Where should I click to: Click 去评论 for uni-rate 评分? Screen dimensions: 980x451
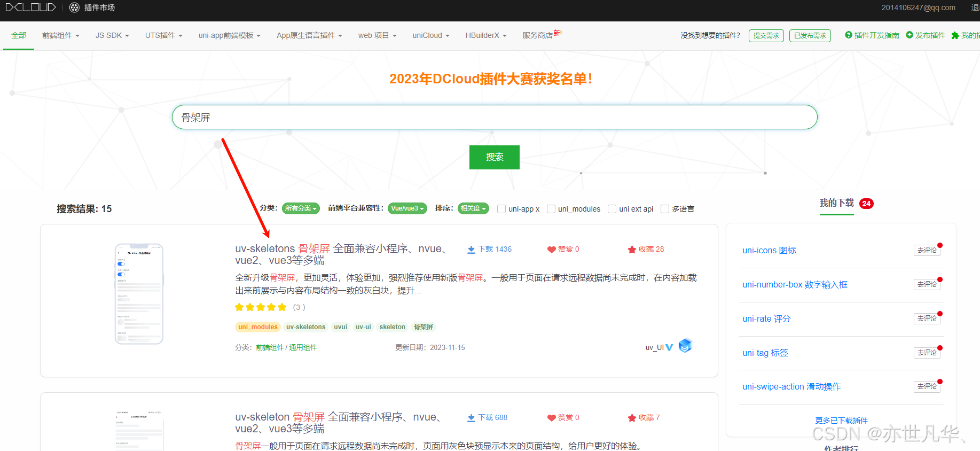point(927,318)
